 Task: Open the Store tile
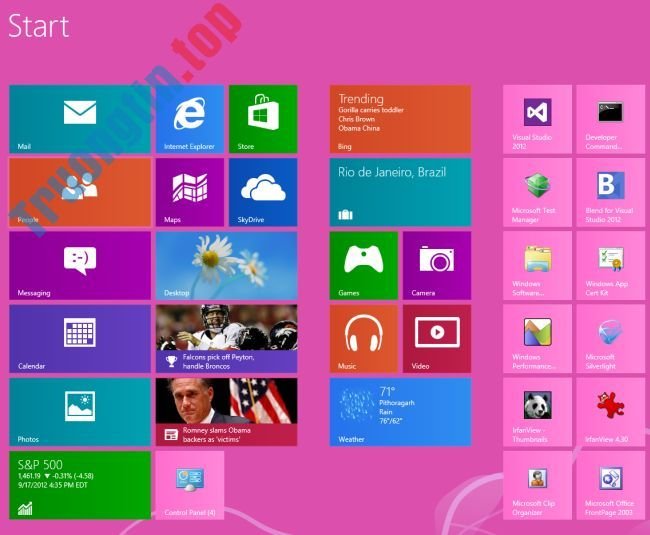coord(263,119)
